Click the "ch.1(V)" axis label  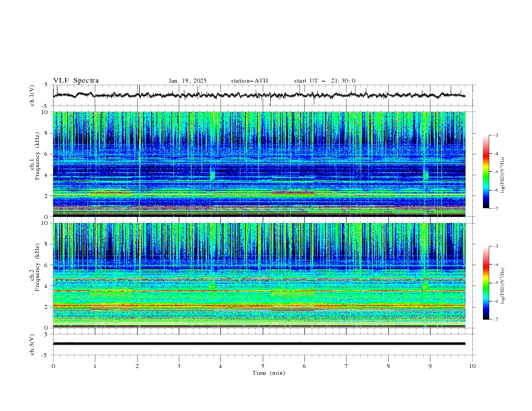[32, 95]
